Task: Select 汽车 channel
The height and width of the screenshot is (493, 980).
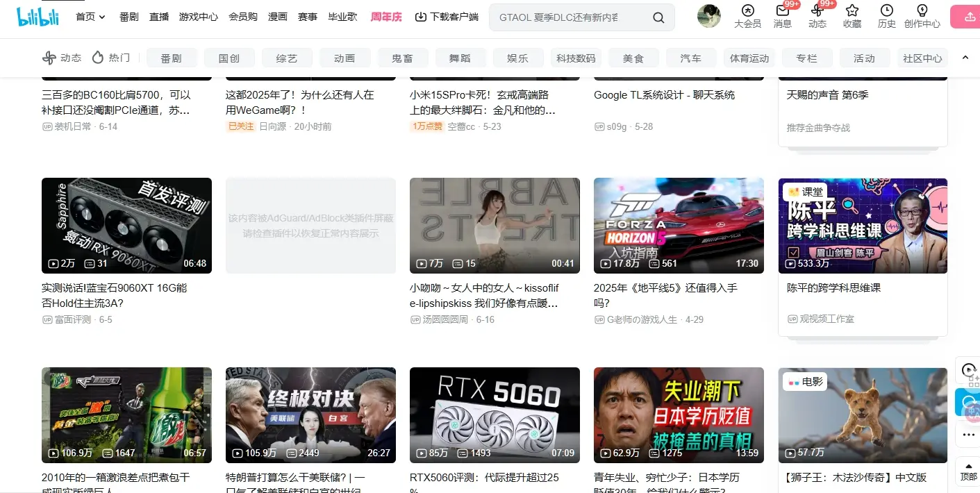Action: point(691,58)
